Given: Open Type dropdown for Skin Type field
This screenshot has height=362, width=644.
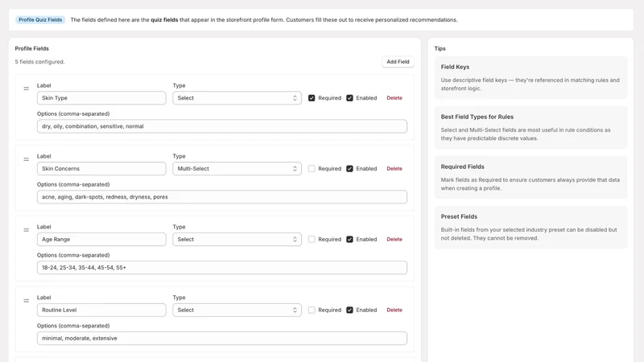Looking at the screenshot, I should (237, 98).
